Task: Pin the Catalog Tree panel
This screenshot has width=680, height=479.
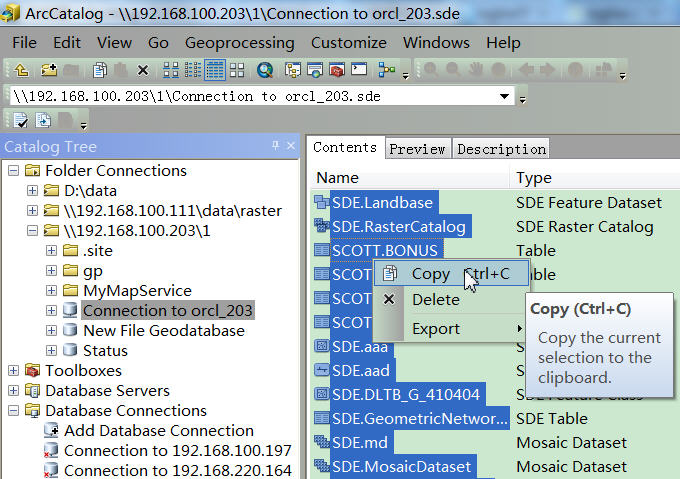Action: (x=275, y=146)
